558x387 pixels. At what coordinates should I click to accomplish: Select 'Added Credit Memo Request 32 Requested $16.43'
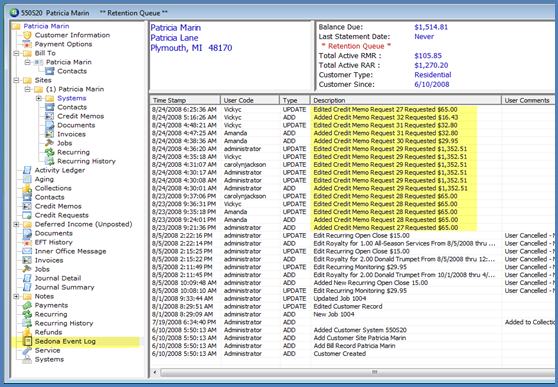(x=386, y=117)
